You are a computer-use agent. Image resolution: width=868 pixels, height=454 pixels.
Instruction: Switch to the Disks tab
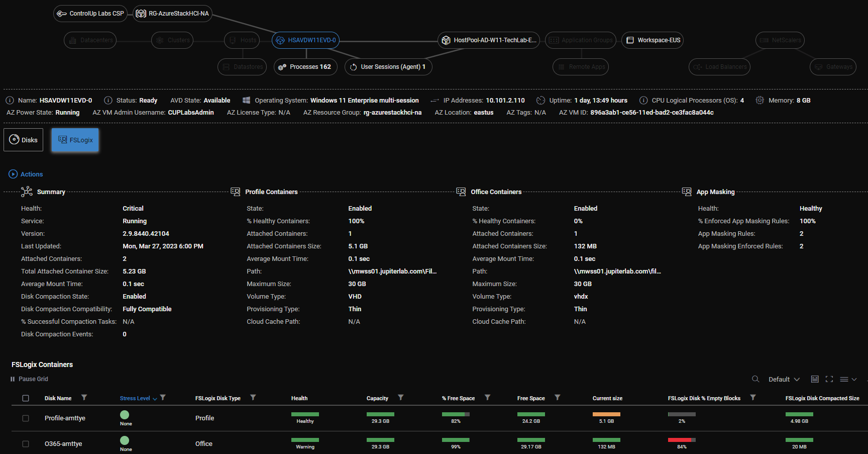(23, 140)
